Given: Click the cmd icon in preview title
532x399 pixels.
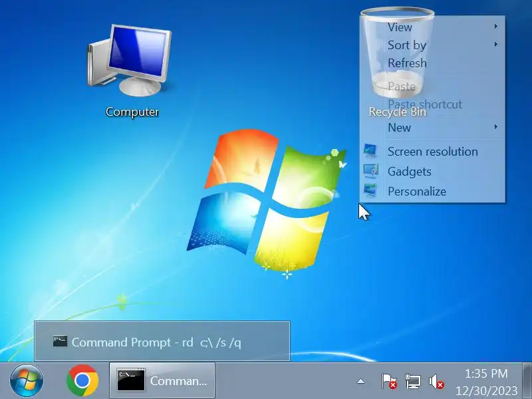Looking at the screenshot, I should tap(60, 341).
